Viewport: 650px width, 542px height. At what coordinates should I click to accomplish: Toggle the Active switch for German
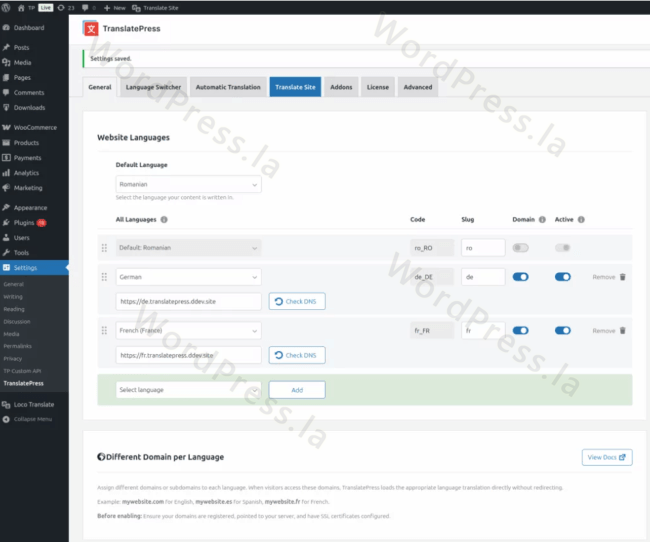pyautogui.click(x=563, y=277)
